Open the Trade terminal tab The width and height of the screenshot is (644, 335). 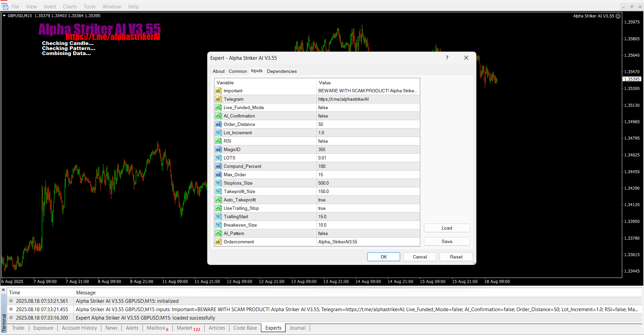(18, 328)
